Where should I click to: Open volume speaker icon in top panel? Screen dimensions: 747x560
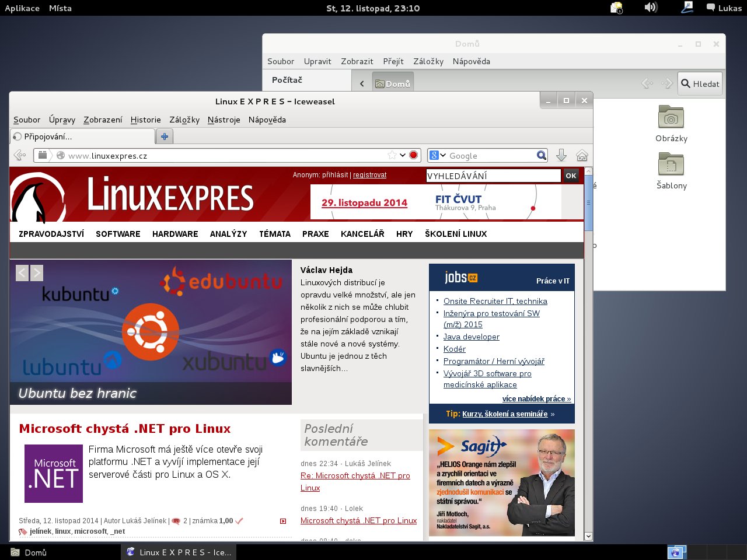click(x=651, y=8)
